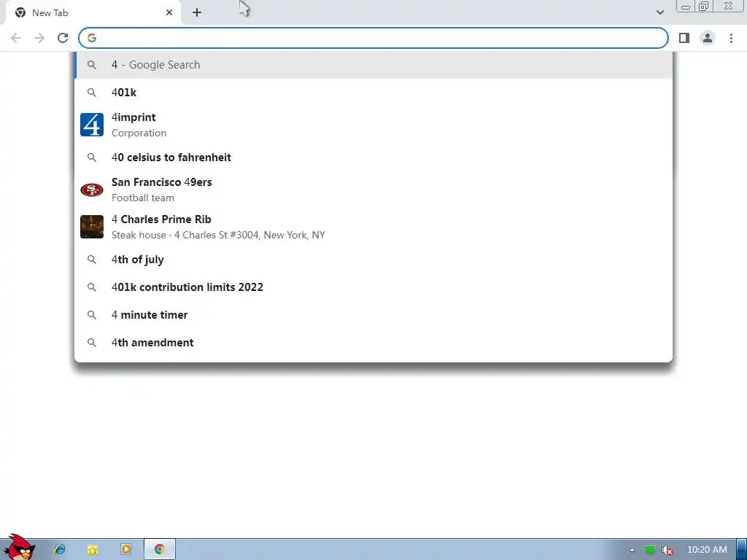Click the Chrome taskbar button
The image size is (747, 560).
click(160, 550)
